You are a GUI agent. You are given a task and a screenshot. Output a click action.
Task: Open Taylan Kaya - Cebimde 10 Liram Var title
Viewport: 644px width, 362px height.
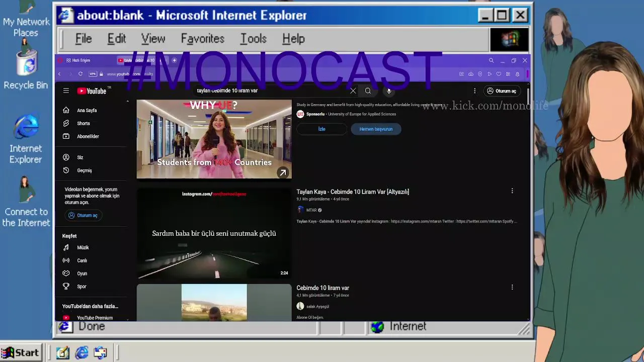point(353,192)
